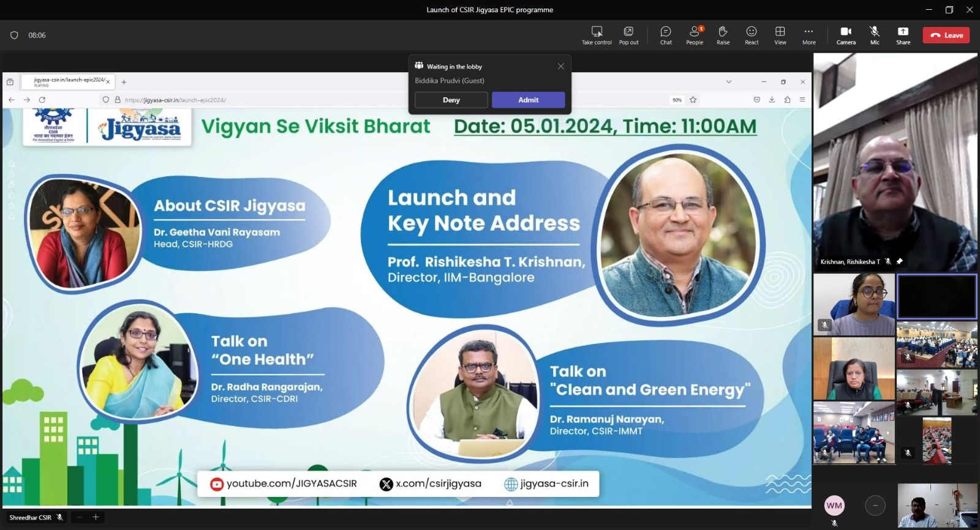Zoom out shared content with minus
The height and width of the screenshot is (530, 980).
(x=79, y=517)
